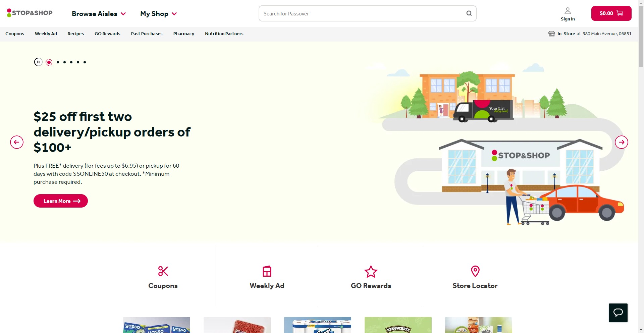The image size is (644, 333).
Task: Click the search magnifier icon
Action: (x=469, y=13)
